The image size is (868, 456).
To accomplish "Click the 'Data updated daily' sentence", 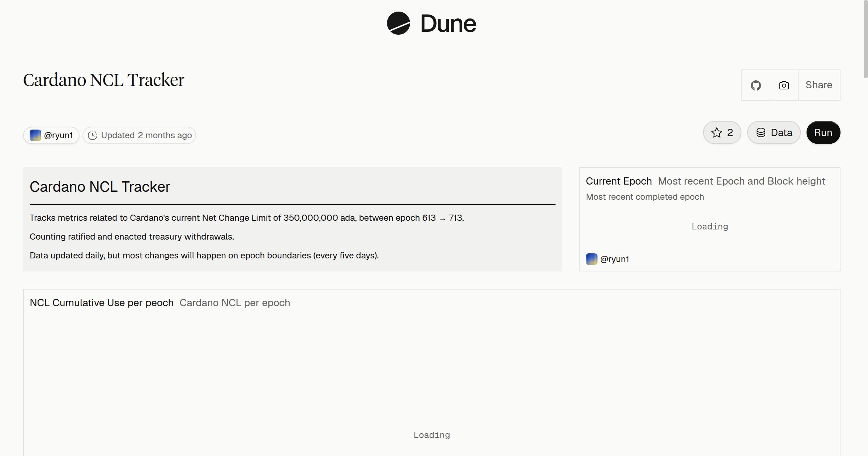I will (204, 256).
